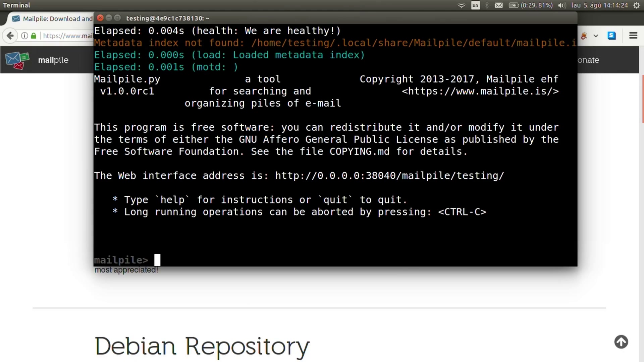Maximize the terminal window
The height and width of the screenshot is (362, 644).
(x=117, y=18)
